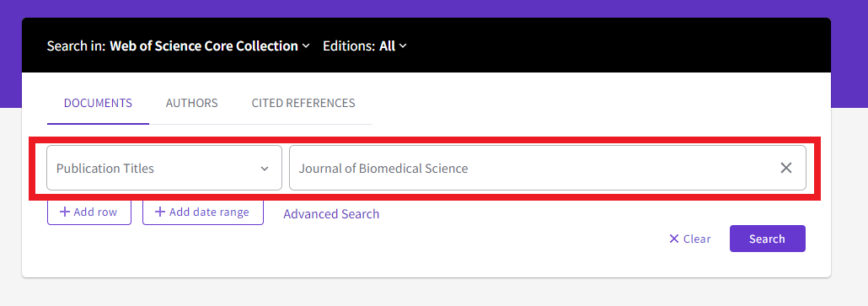This screenshot has width=868, height=306.
Task: Add a date range filter
Action: tap(202, 212)
